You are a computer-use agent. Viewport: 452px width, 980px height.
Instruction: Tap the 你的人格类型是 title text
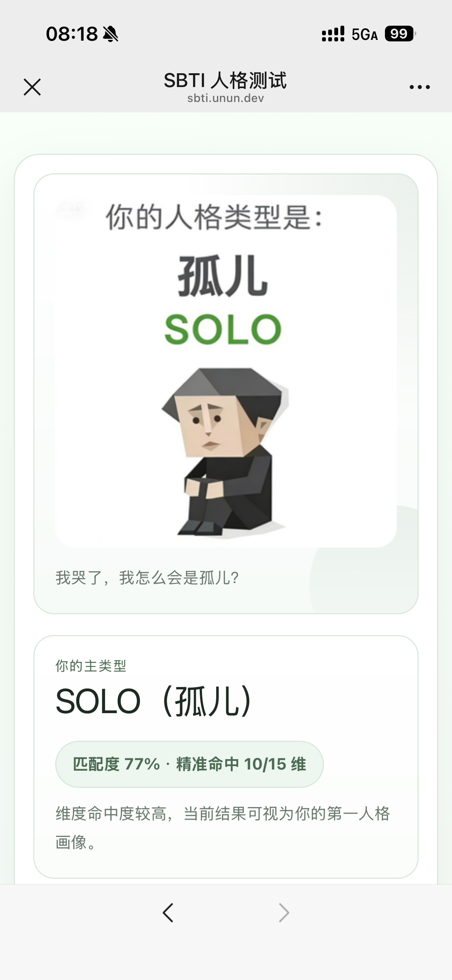[x=214, y=217]
